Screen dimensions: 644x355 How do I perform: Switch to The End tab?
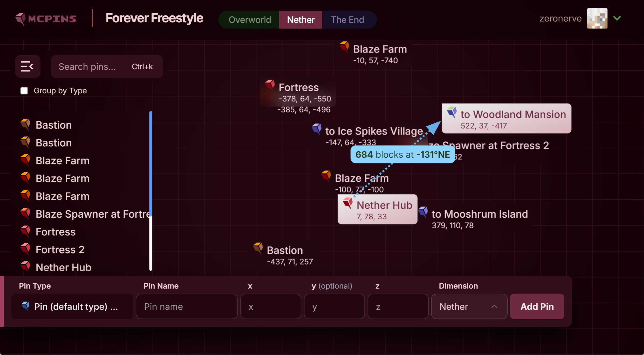(347, 20)
